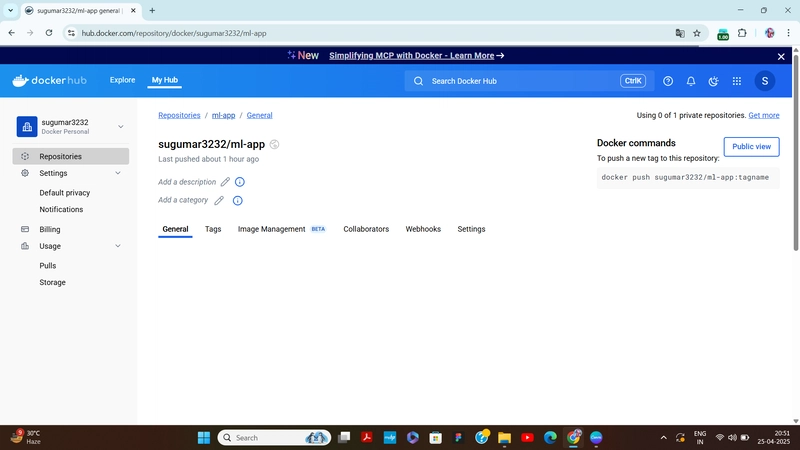Edit the category pencil icon
This screenshot has height=450, width=800.
click(219, 201)
